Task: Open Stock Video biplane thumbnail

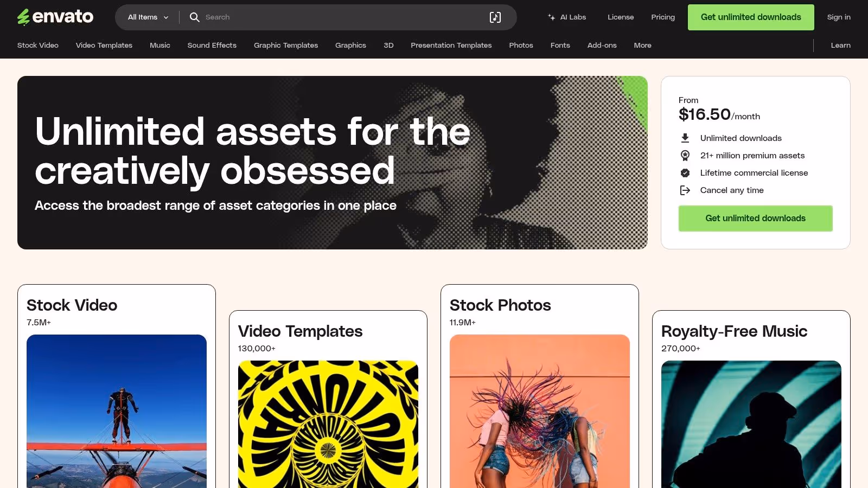Action: 117,411
